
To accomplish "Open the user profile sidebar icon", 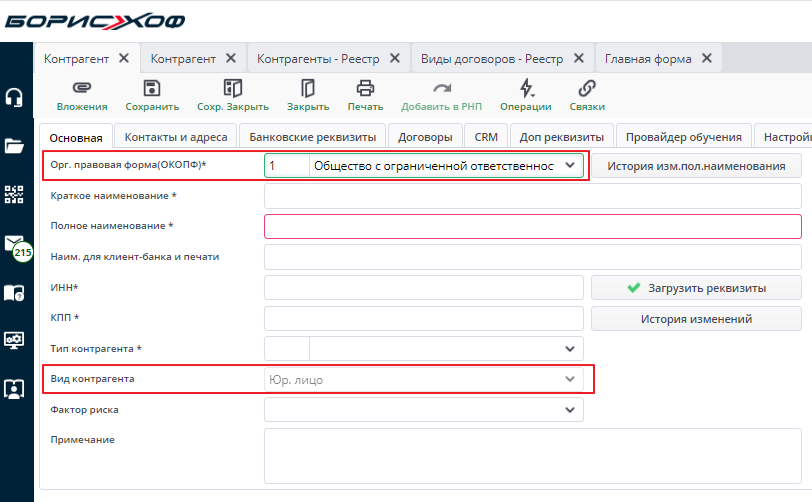I will pyautogui.click(x=14, y=389).
